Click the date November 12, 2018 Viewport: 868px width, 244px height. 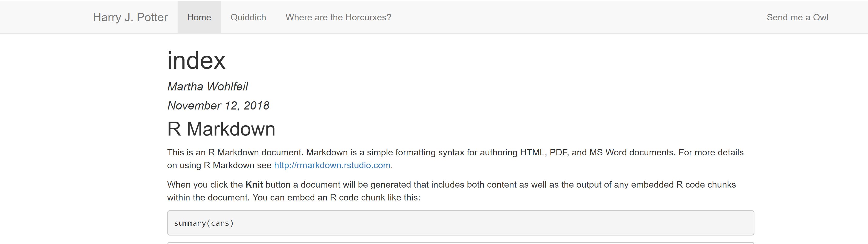tap(218, 106)
